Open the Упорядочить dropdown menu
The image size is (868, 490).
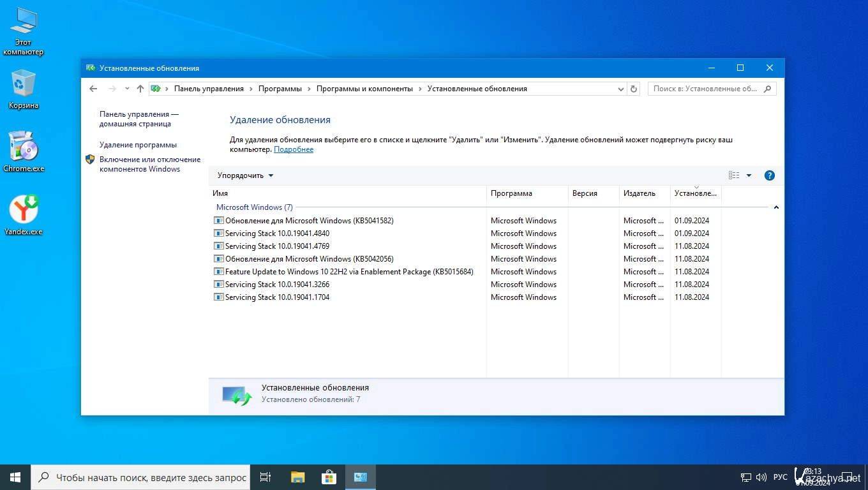click(245, 175)
